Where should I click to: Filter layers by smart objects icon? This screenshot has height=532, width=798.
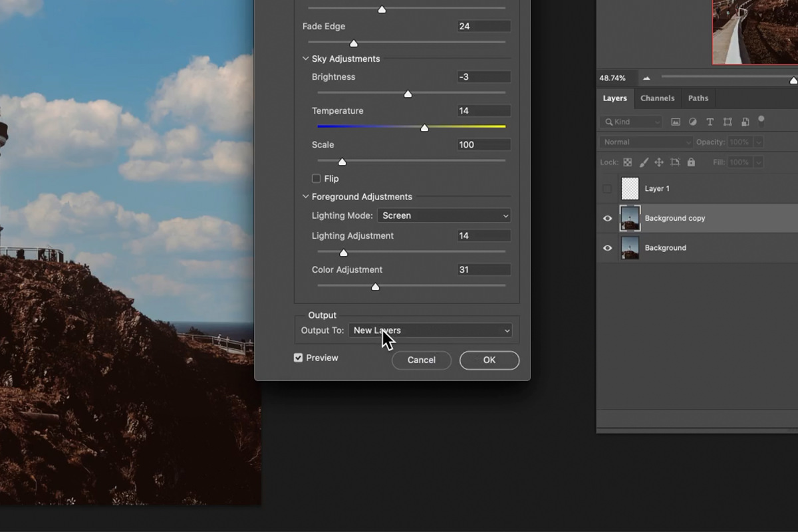point(745,122)
